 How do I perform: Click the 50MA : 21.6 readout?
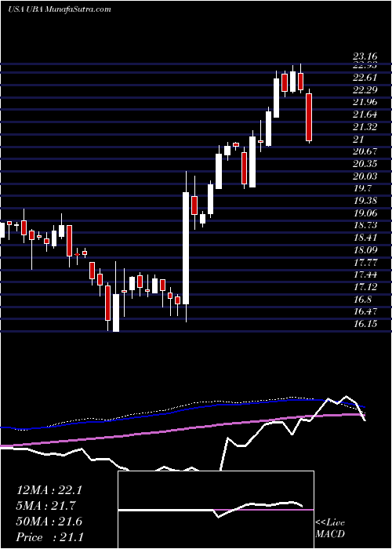tap(49, 522)
